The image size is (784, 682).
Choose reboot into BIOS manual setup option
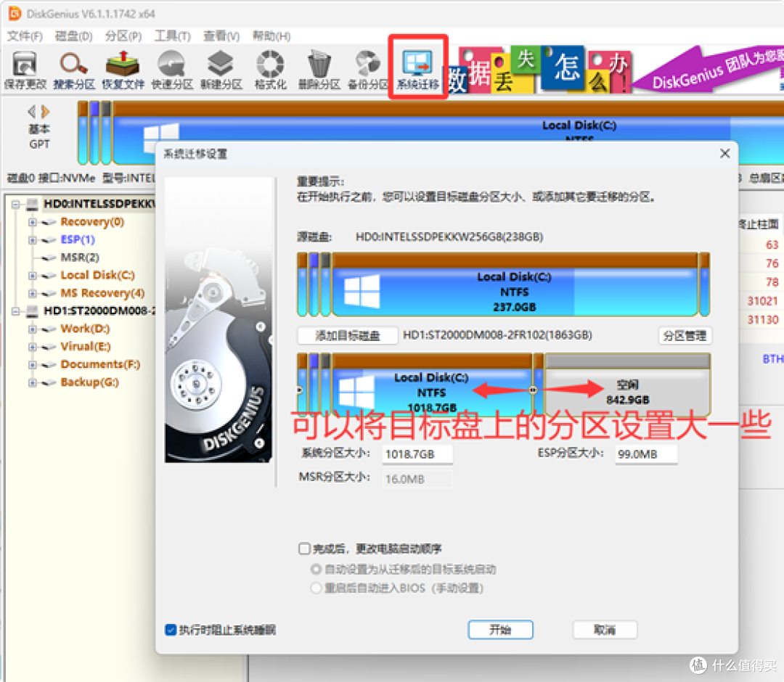[316, 588]
